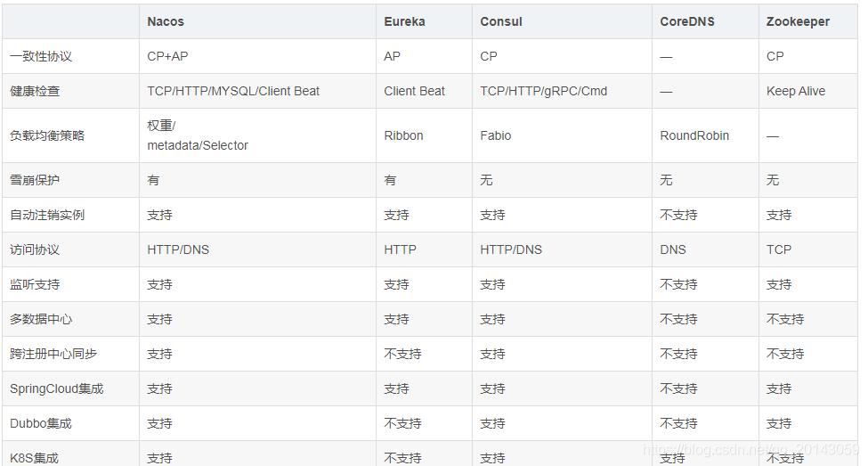
Task: Select the 负载均衡策略 row label
Action: click(47, 135)
